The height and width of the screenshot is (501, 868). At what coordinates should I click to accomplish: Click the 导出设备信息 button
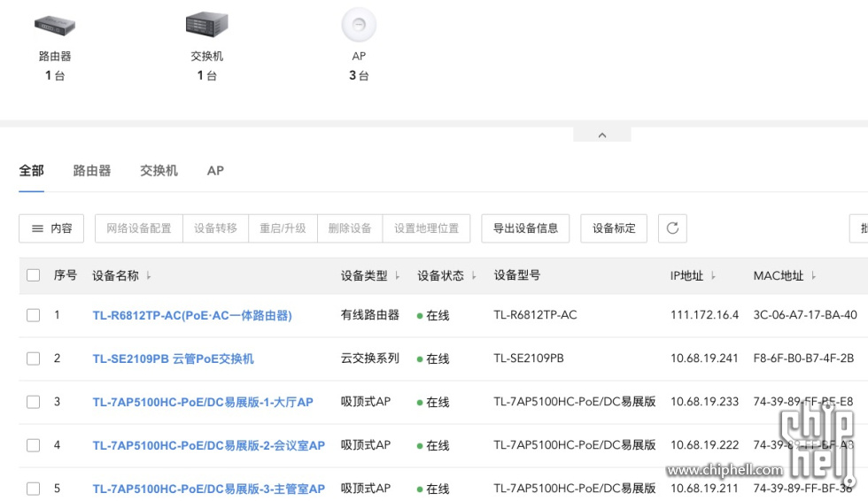[x=525, y=228]
